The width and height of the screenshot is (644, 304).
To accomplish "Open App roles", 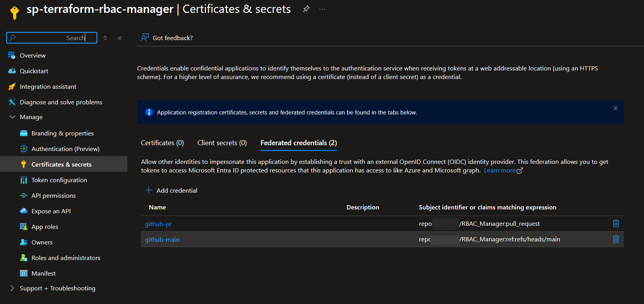I will 45,227.
